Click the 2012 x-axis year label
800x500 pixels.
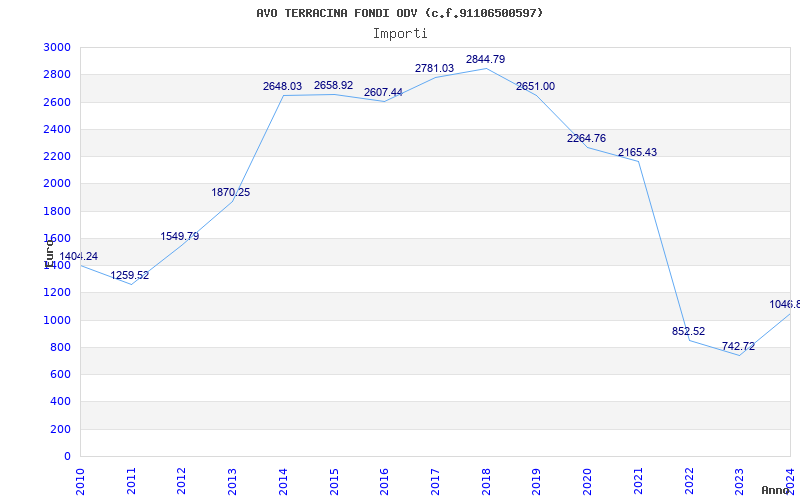182,481
